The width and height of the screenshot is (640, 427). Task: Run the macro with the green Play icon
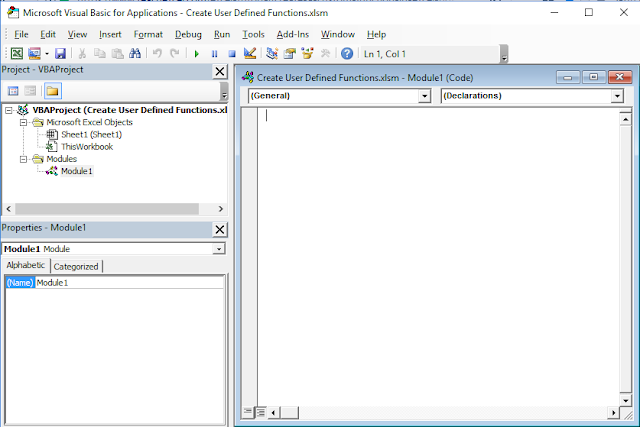(197, 54)
